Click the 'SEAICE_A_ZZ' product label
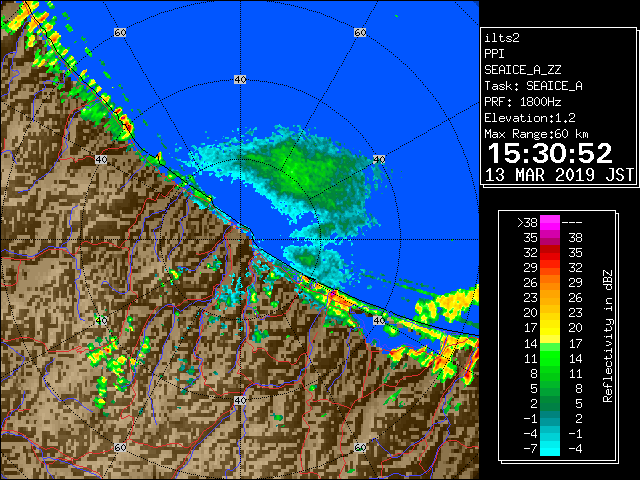The height and width of the screenshot is (480, 640). 522,70
